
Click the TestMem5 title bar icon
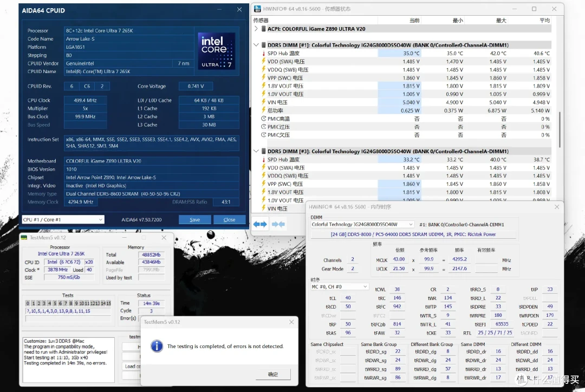click(24, 238)
